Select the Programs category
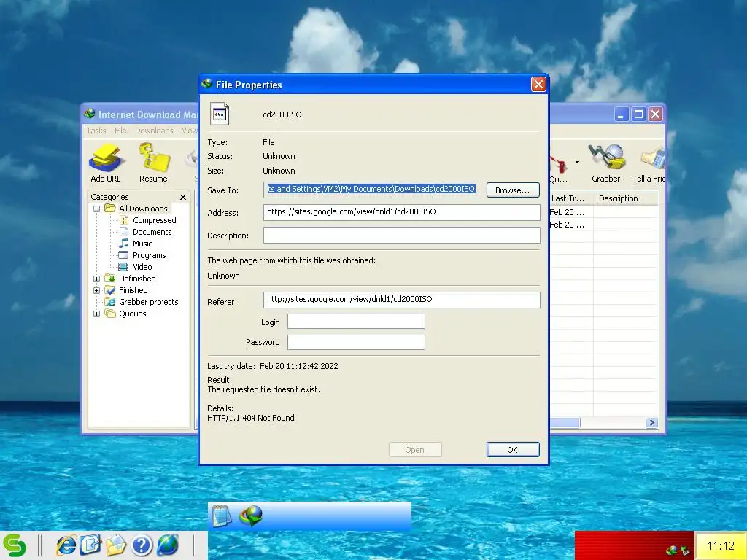Image resolution: width=747 pixels, height=560 pixels. tap(149, 255)
